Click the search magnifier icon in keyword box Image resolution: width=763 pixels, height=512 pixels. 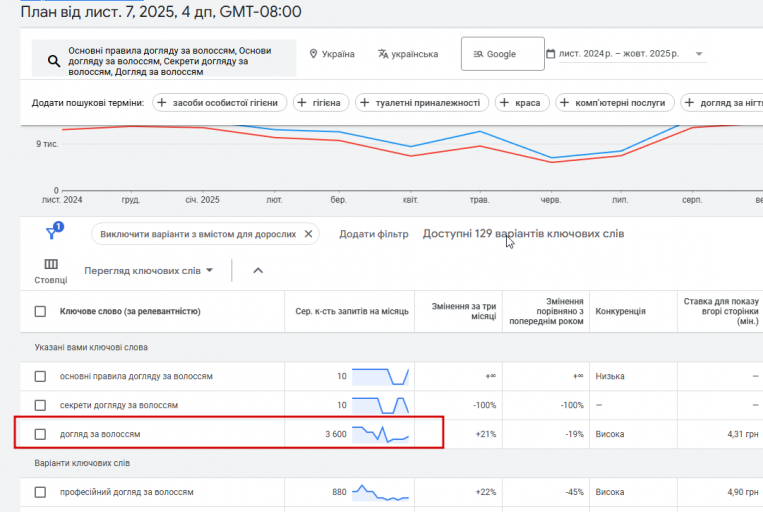pos(54,61)
